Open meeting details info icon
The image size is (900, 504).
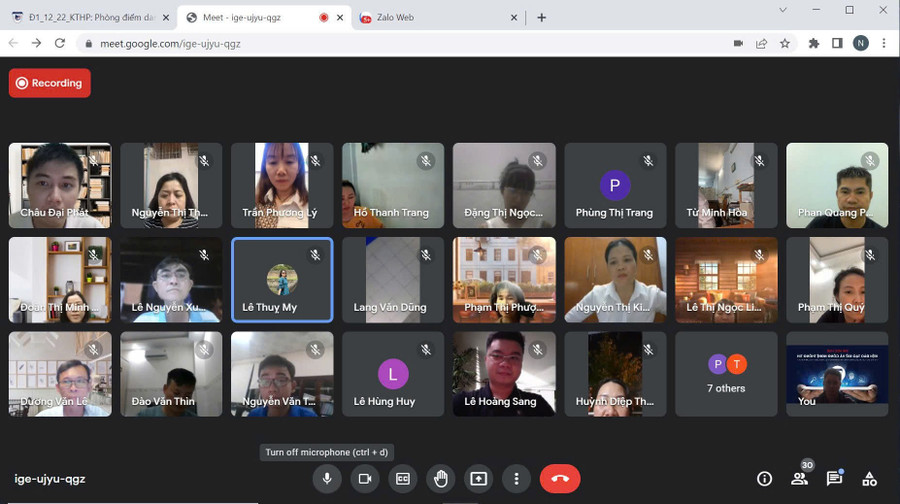765,479
